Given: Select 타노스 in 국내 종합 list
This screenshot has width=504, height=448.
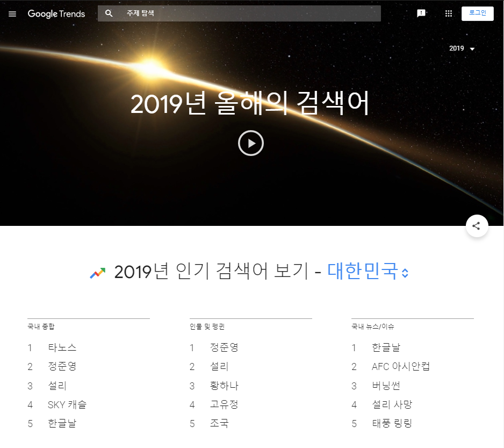Looking at the screenshot, I should [x=62, y=347].
